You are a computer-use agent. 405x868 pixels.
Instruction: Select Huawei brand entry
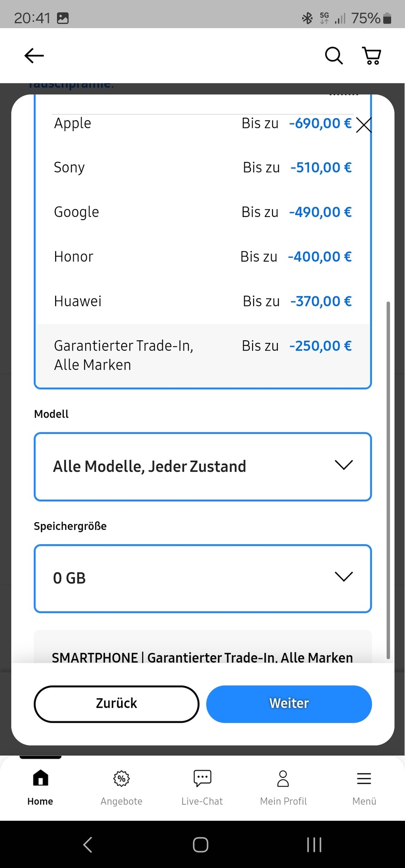tap(203, 301)
